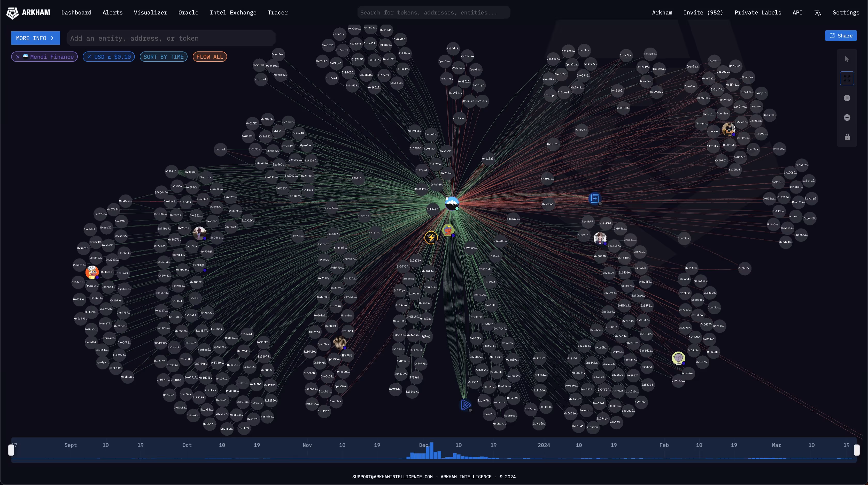
Task: Open the Visualizer tab
Action: (x=150, y=12)
